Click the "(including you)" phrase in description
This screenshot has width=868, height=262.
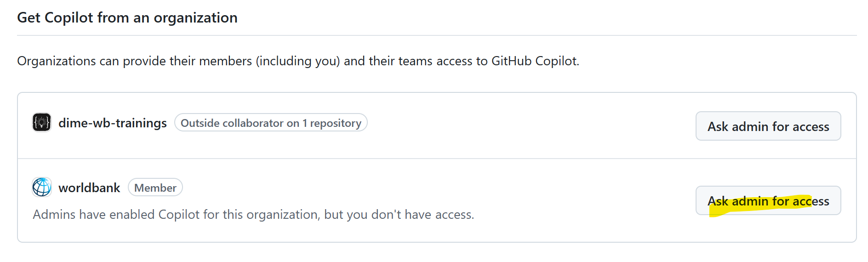click(x=297, y=61)
